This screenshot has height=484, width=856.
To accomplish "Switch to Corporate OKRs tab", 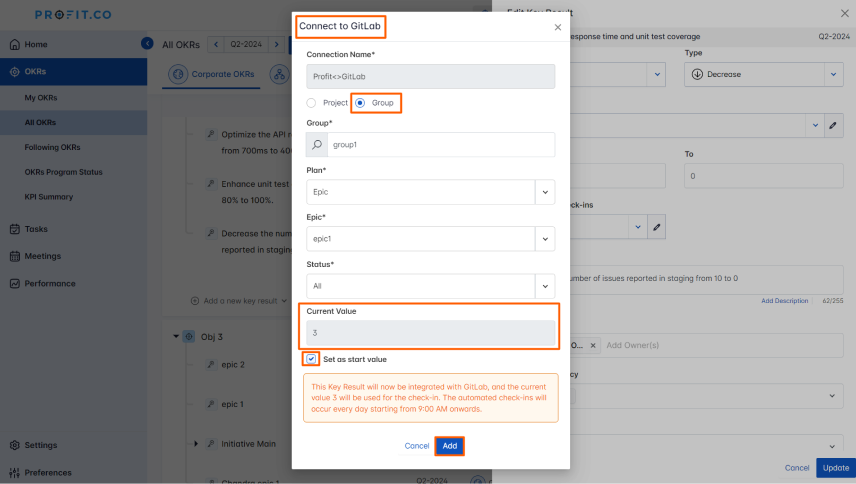I will (212, 74).
